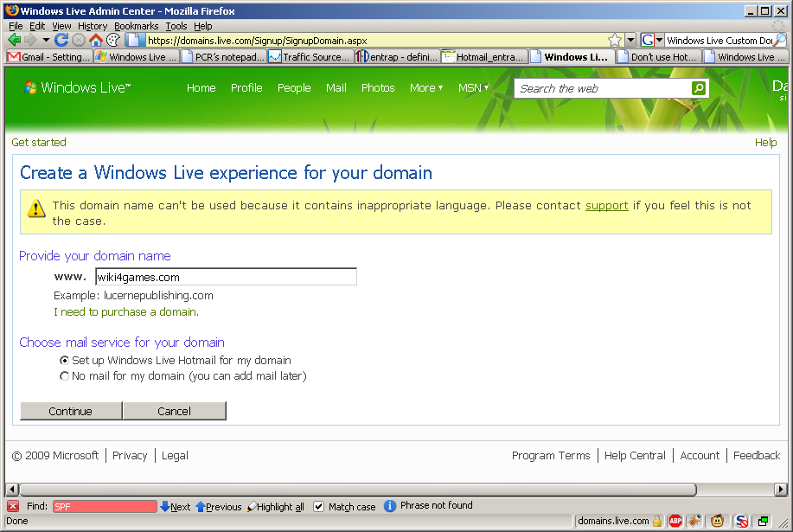Close the Find bar with red X
Image resolution: width=793 pixels, height=532 pixels.
[x=13, y=506]
